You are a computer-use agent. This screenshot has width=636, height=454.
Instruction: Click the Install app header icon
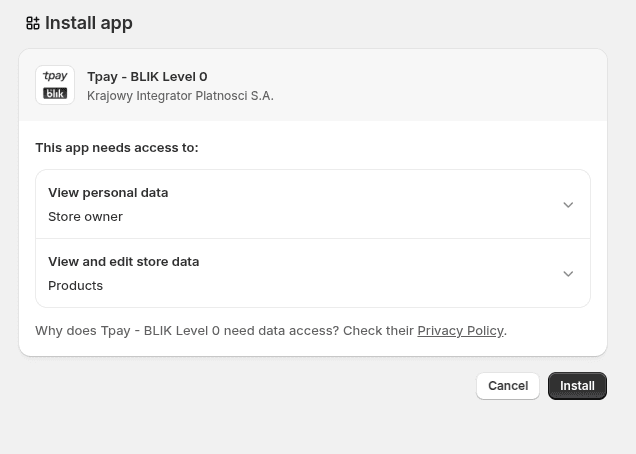click(x=33, y=23)
